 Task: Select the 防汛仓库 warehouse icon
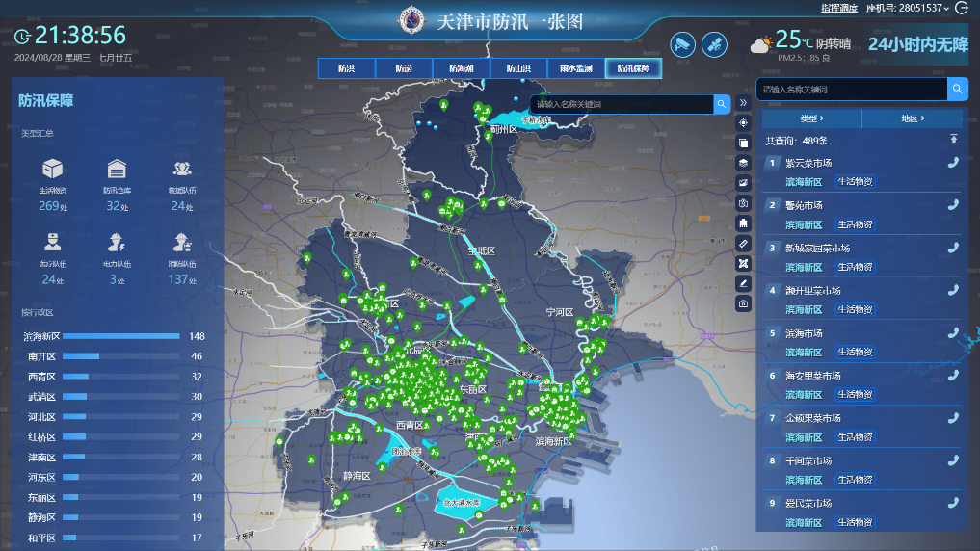pos(117,170)
